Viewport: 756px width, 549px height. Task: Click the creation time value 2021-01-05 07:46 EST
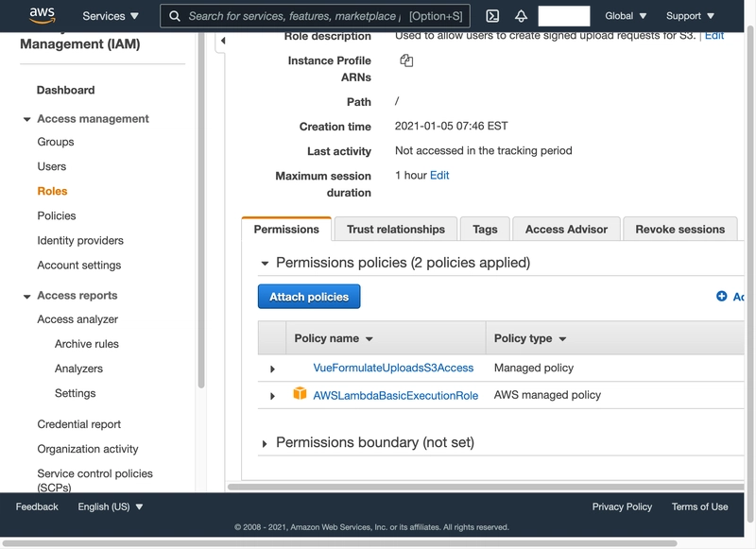coord(452,126)
